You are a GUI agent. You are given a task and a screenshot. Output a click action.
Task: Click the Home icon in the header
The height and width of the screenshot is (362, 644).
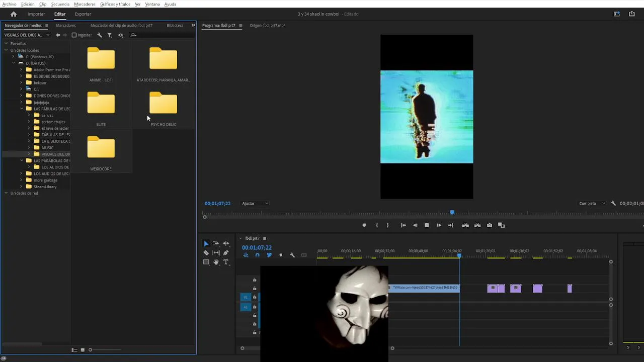[x=14, y=14]
